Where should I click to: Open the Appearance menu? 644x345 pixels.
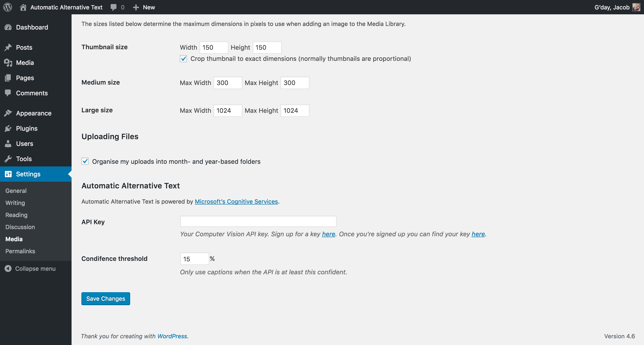tap(34, 113)
